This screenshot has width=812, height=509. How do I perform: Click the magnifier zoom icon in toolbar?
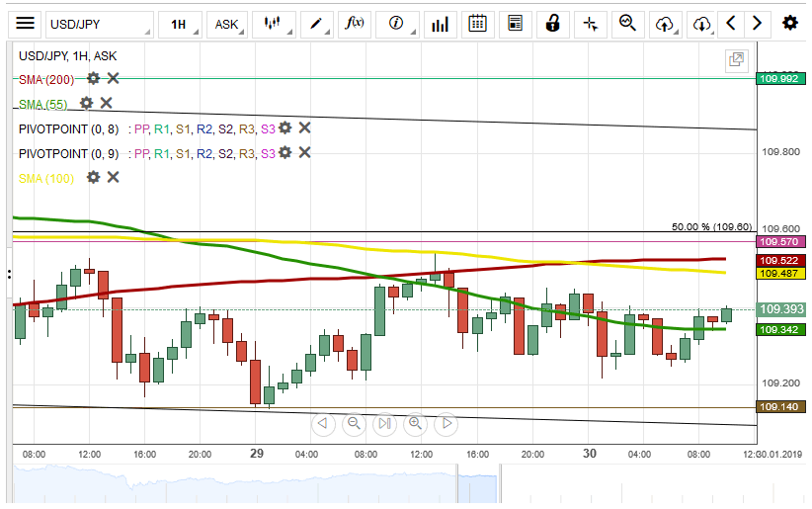coord(627,24)
